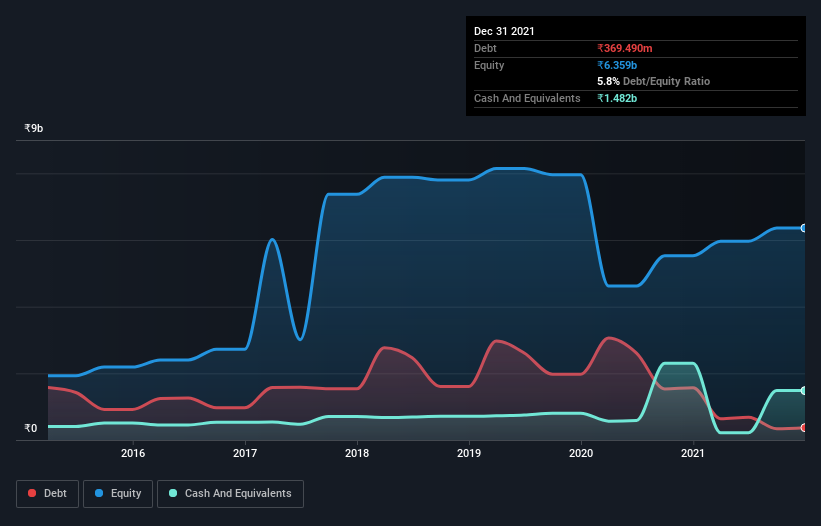Screen dimensions: 821x526
Task: Click the Debt row label in tooltip
Action: pos(485,48)
